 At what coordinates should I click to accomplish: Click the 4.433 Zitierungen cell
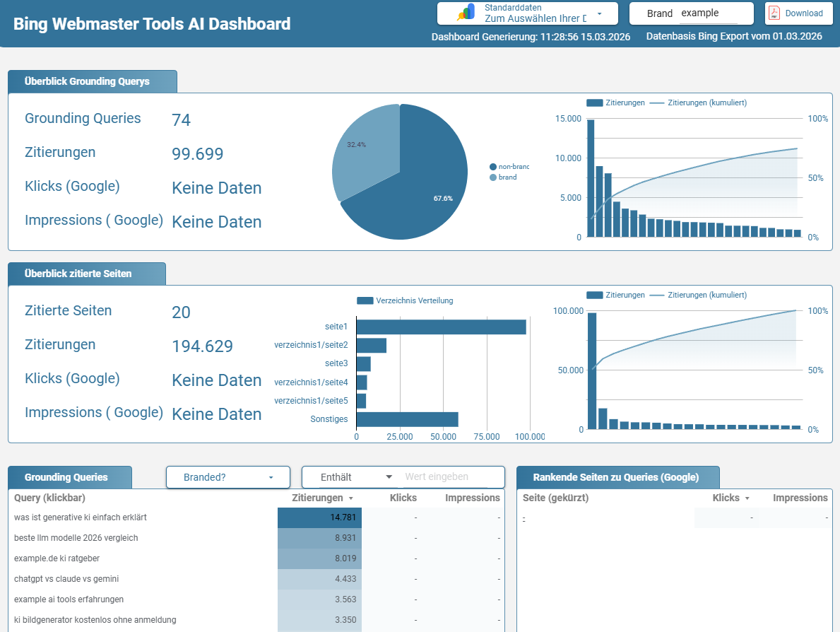(319, 579)
